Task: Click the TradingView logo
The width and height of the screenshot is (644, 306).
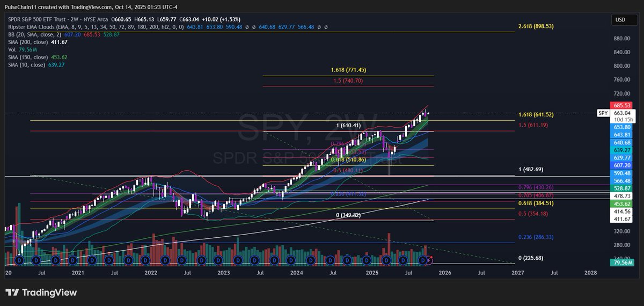Action: pyautogui.click(x=41, y=293)
